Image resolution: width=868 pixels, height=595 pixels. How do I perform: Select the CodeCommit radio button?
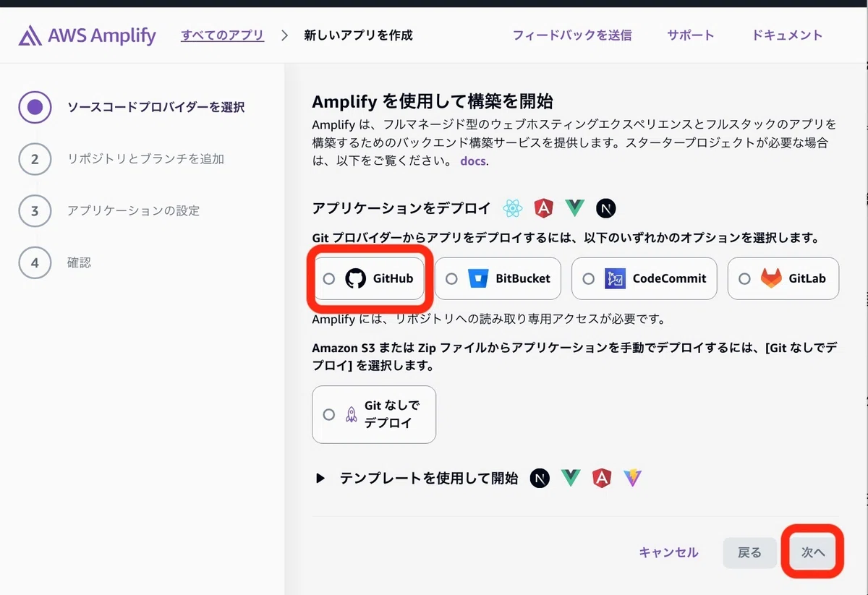(x=588, y=278)
